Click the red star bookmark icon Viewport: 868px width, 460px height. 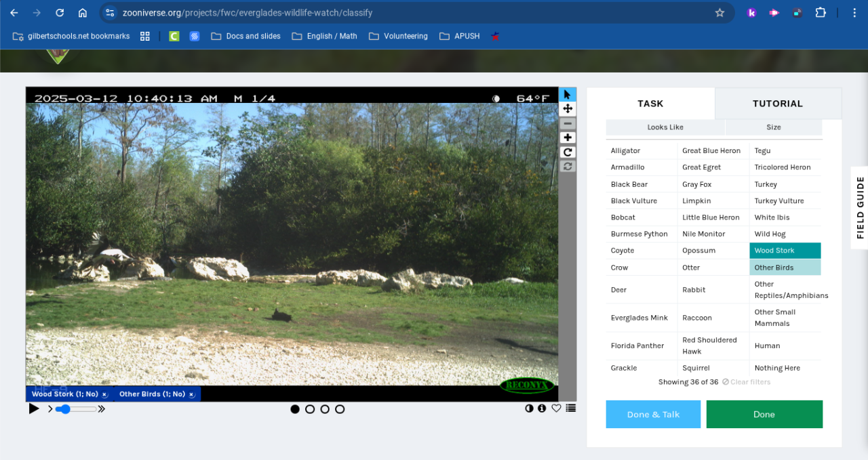(x=495, y=36)
